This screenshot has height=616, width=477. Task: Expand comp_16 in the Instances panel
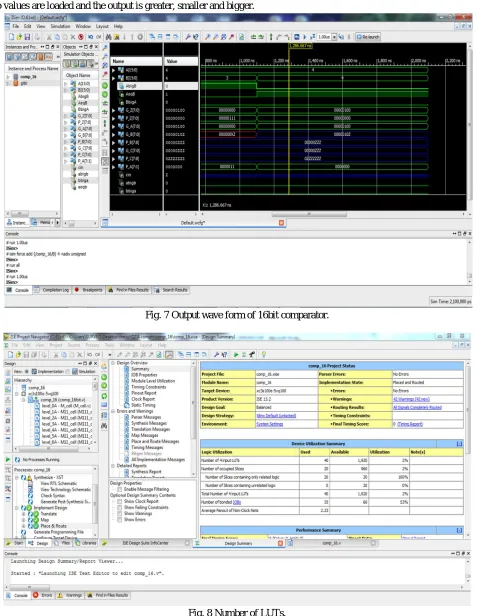tap(8, 77)
